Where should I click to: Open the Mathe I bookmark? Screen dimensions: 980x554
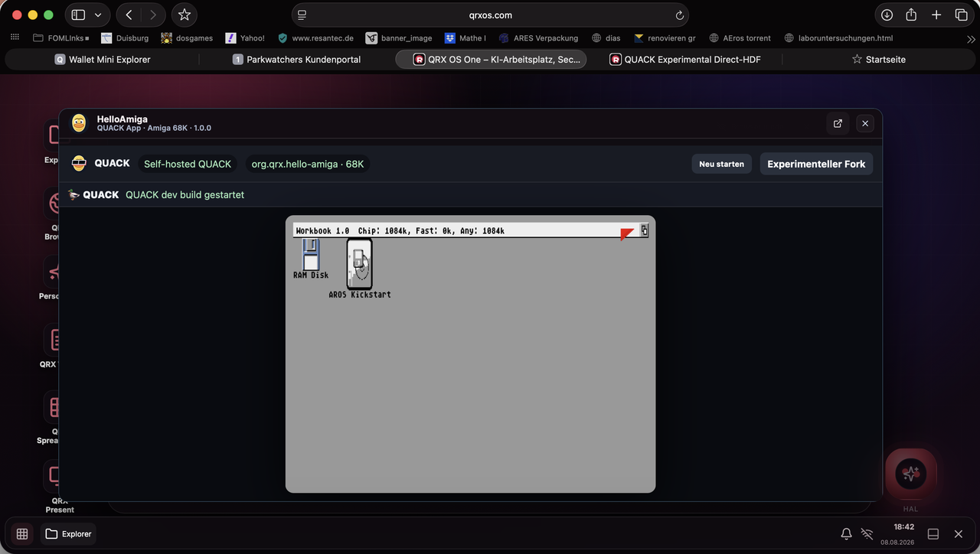[x=465, y=38]
